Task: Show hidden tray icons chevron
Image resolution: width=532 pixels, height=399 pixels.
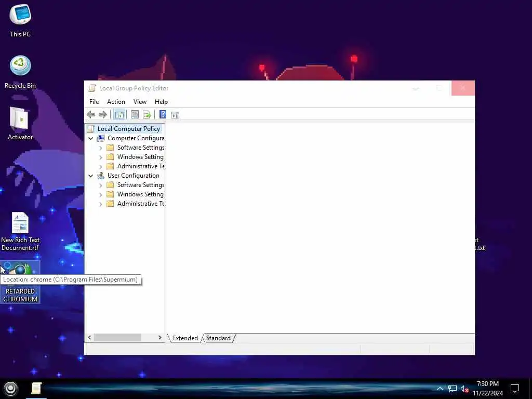Action: tap(440, 389)
